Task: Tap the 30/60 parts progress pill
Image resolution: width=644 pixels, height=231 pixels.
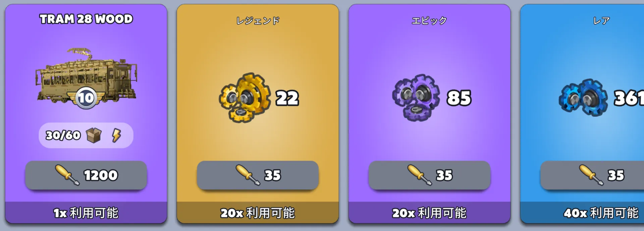Action: [86, 135]
